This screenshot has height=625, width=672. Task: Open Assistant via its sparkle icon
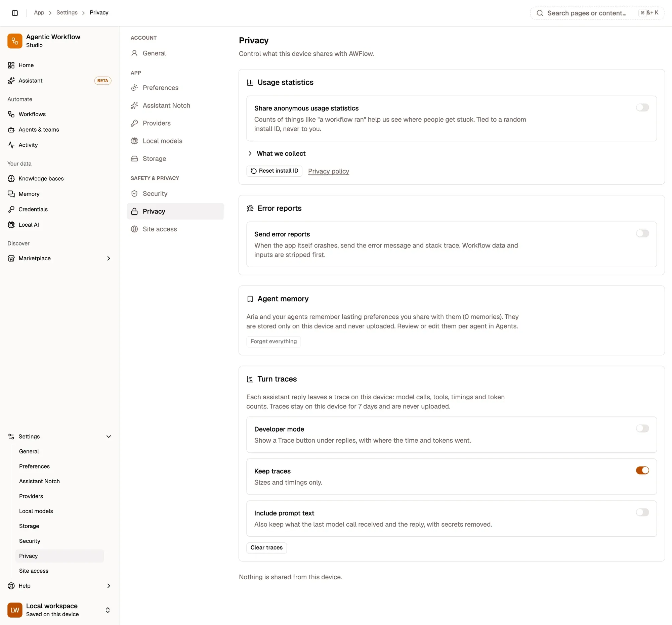[11, 81]
